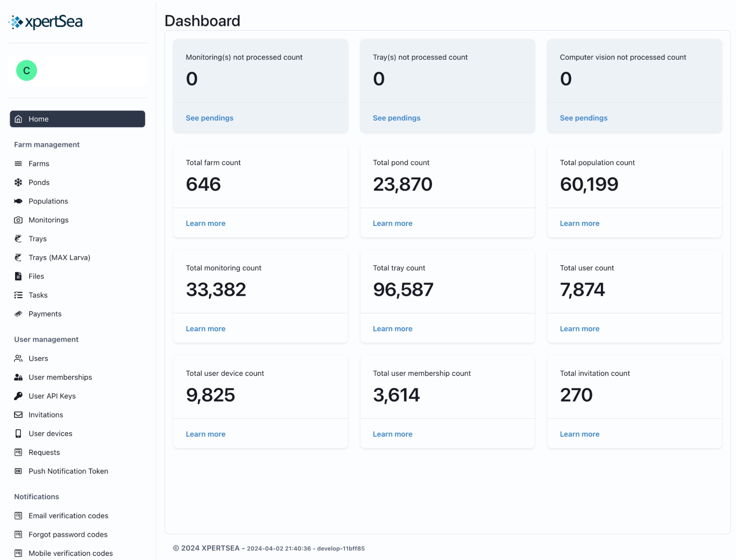See pendings for Monitoring(s) not processed

209,118
